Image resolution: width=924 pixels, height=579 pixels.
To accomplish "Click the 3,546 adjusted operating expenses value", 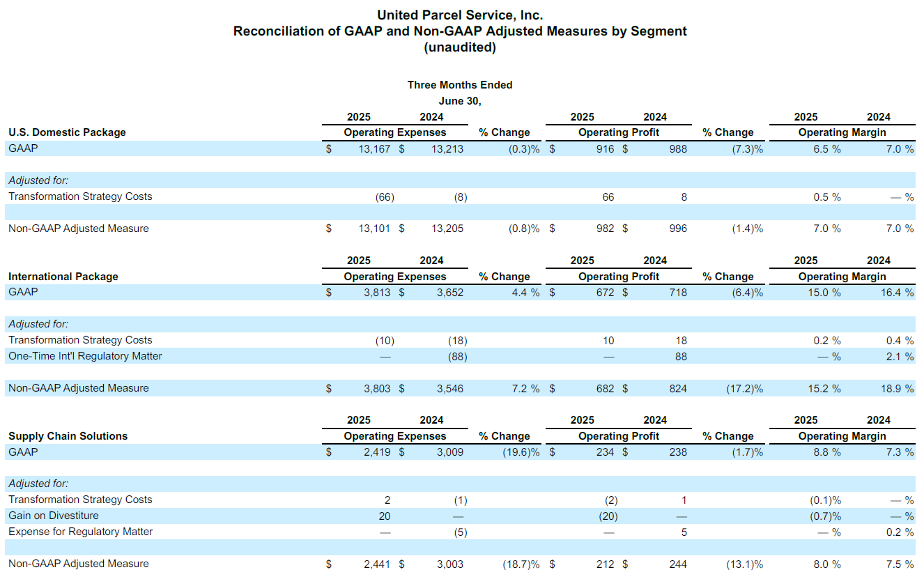I will click(x=450, y=388).
